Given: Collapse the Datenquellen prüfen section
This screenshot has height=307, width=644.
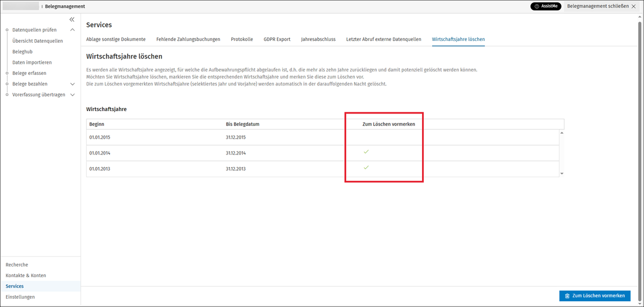Looking at the screenshot, I should point(73,30).
